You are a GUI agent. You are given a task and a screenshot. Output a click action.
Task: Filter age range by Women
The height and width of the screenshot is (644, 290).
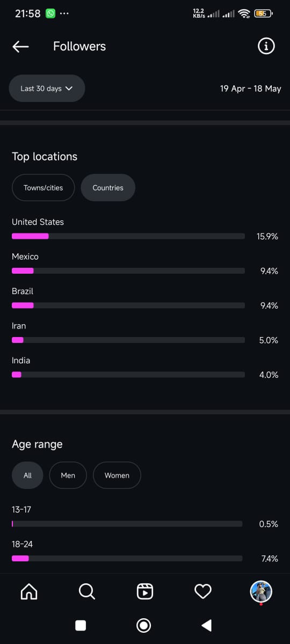(117, 475)
